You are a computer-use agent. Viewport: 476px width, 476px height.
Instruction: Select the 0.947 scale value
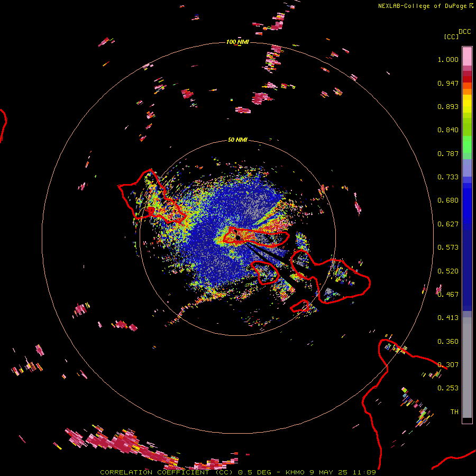[x=448, y=83]
